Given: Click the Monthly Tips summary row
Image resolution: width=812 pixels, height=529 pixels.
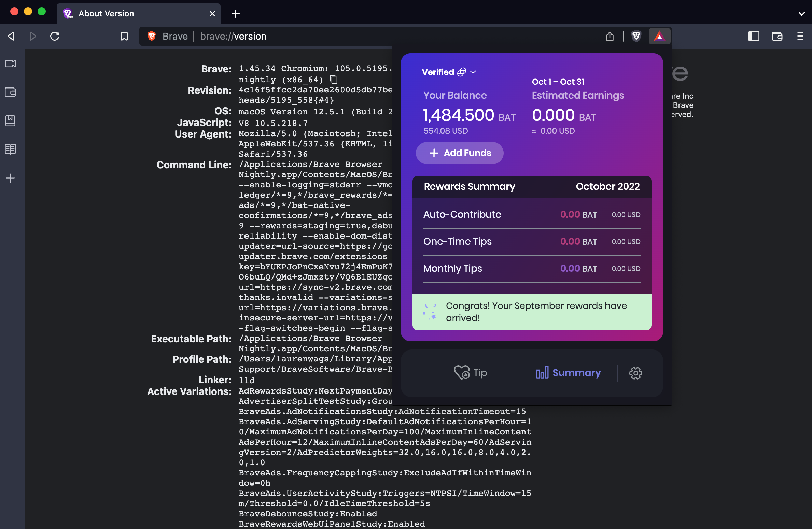Looking at the screenshot, I should [532, 268].
